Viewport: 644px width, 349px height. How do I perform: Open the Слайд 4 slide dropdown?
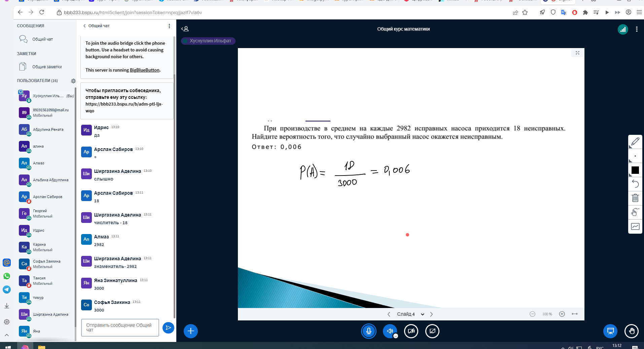tap(410, 314)
